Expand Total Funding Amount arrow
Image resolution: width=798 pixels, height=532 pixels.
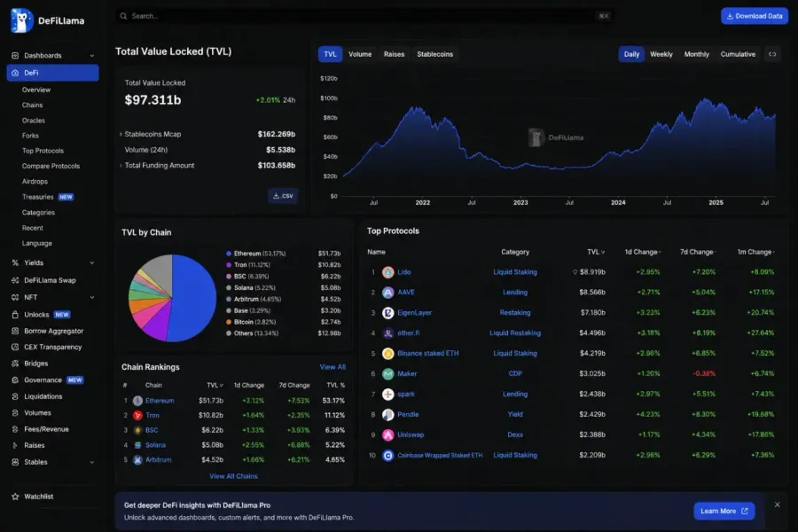[121, 166]
